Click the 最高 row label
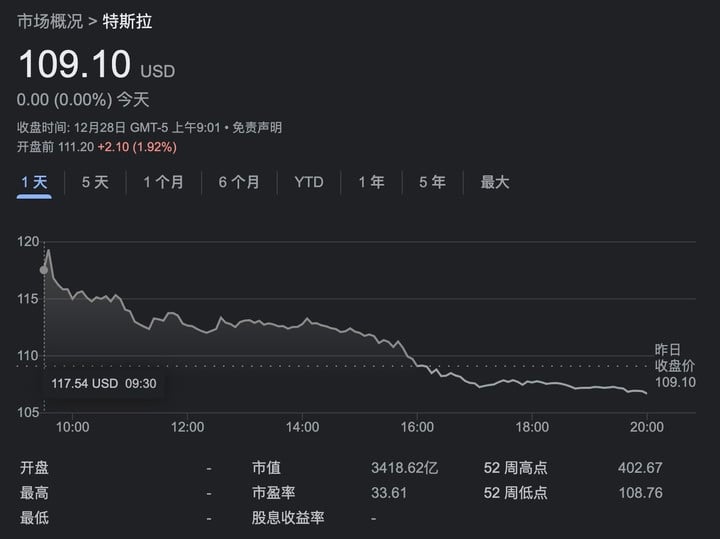 point(34,493)
